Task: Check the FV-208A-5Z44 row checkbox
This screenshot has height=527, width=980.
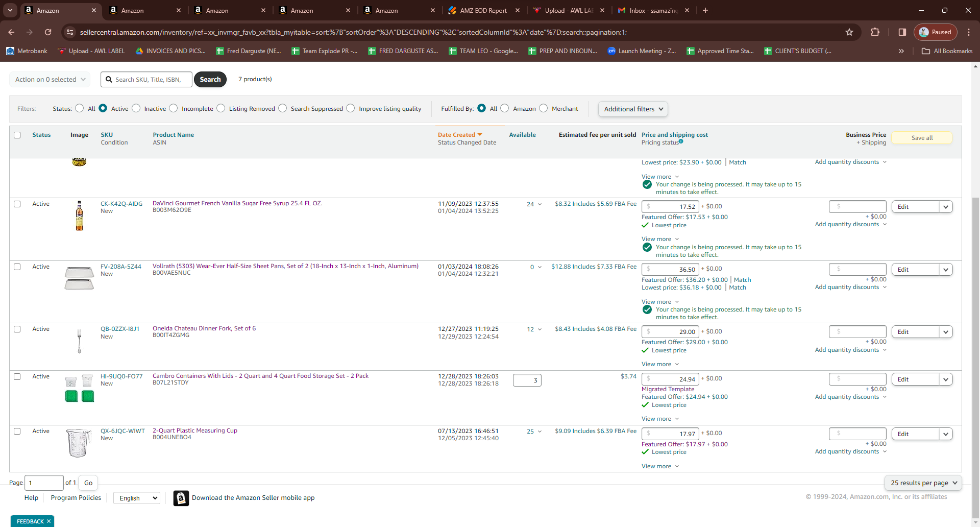Action: pos(17,267)
